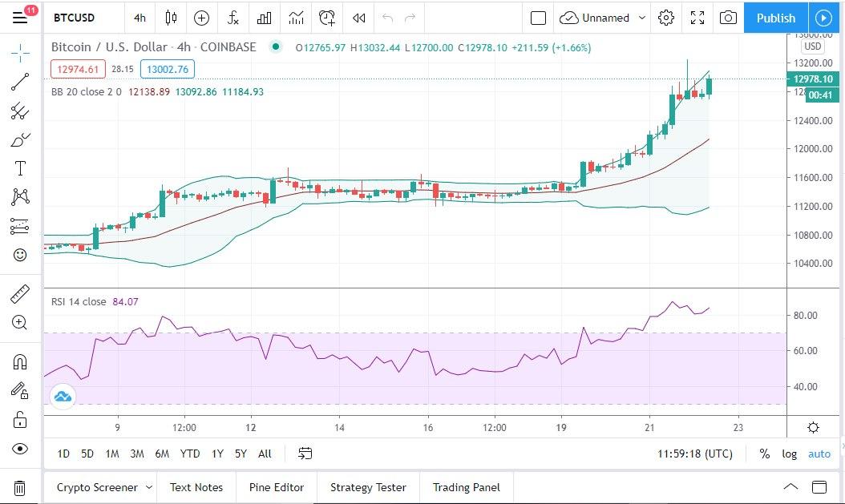Image resolution: width=845 pixels, height=504 pixels.
Task: Set the date range to 3M
Action: [x=137, y=454]
